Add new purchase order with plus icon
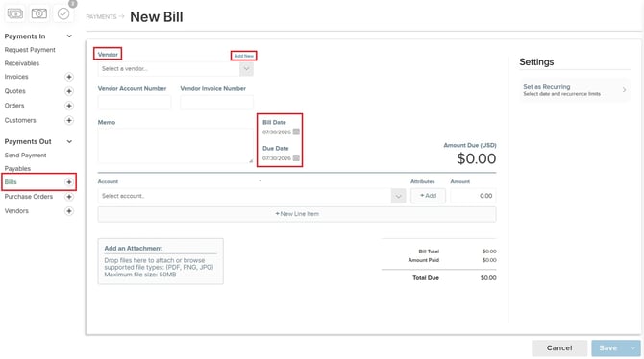644x359 pixels. 69,197
